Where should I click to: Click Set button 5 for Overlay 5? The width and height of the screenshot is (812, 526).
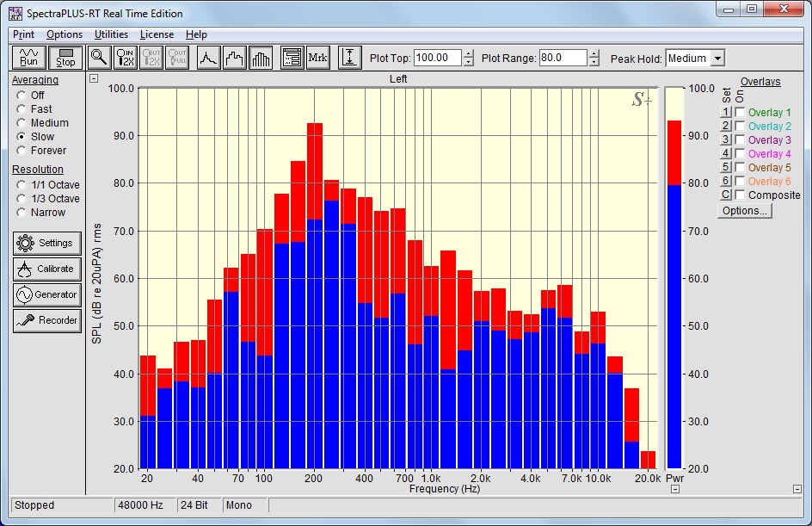pyautogui.click(x=725, y=167)
